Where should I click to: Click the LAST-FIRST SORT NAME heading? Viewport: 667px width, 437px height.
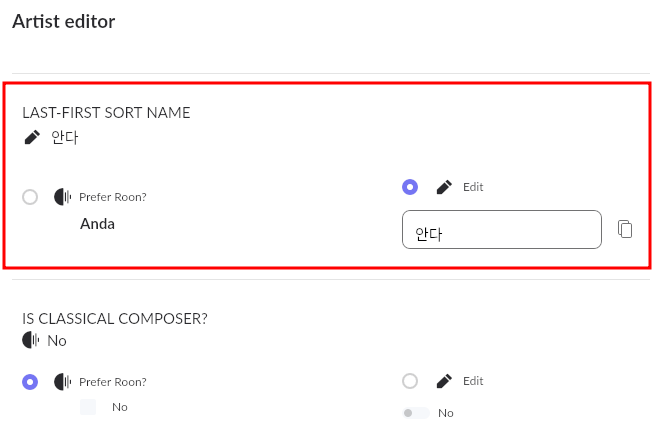tap(106, 113)
